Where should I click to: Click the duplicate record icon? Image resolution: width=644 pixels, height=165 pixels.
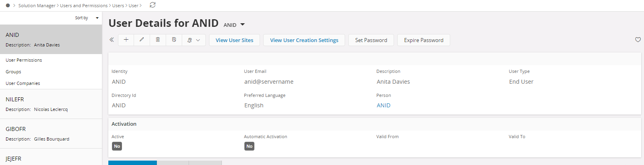coord(174,40)
